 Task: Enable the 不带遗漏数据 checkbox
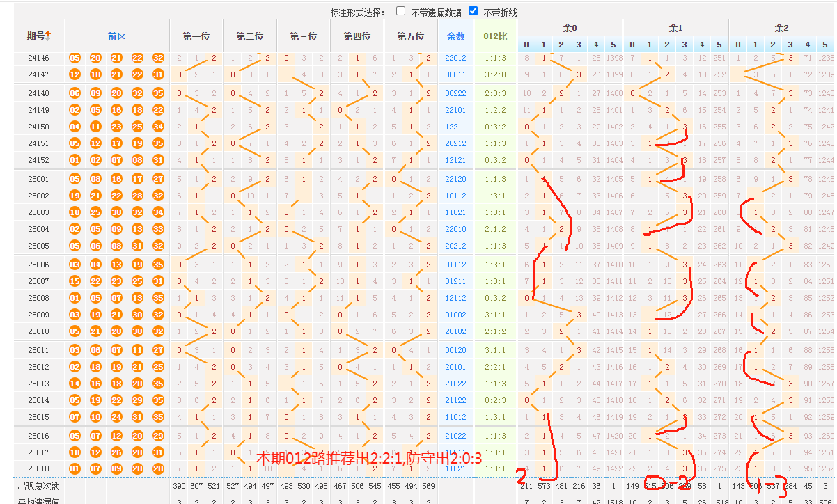point(401,11)
